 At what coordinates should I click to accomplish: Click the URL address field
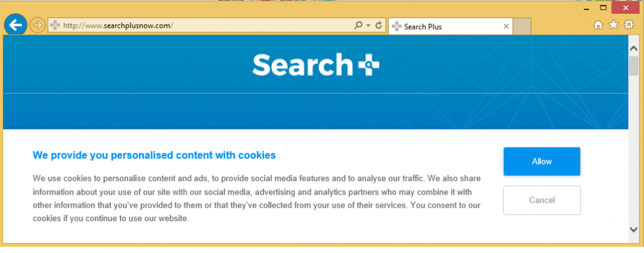pos(201,26)
